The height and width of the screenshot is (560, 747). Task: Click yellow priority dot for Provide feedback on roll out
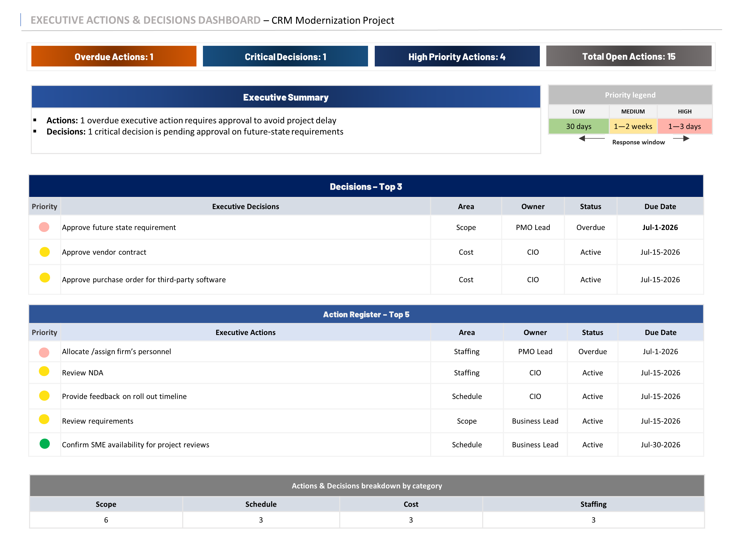[x=44, y=396]
